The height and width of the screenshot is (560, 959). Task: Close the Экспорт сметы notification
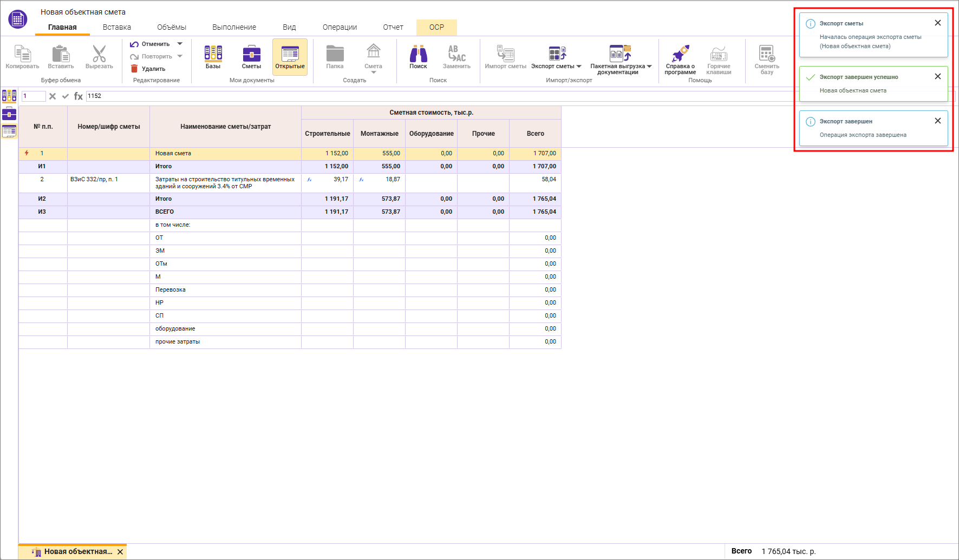tap(937, 23)
